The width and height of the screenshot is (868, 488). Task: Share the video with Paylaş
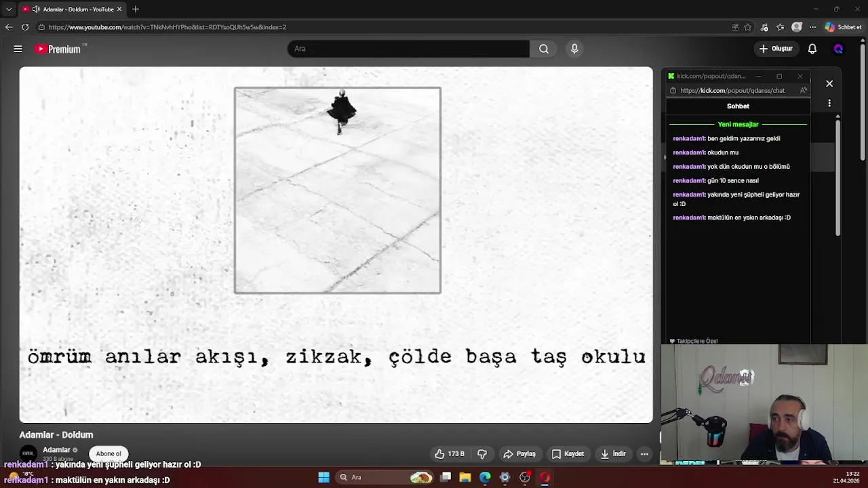[x=519, y=454]
